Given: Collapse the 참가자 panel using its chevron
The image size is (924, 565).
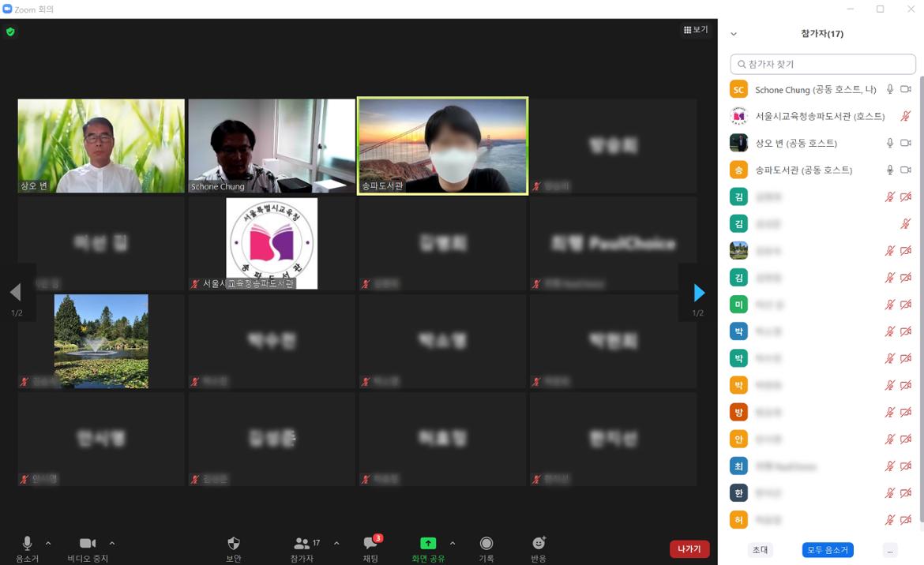Looking at the screenshot, I should point(732,34).
